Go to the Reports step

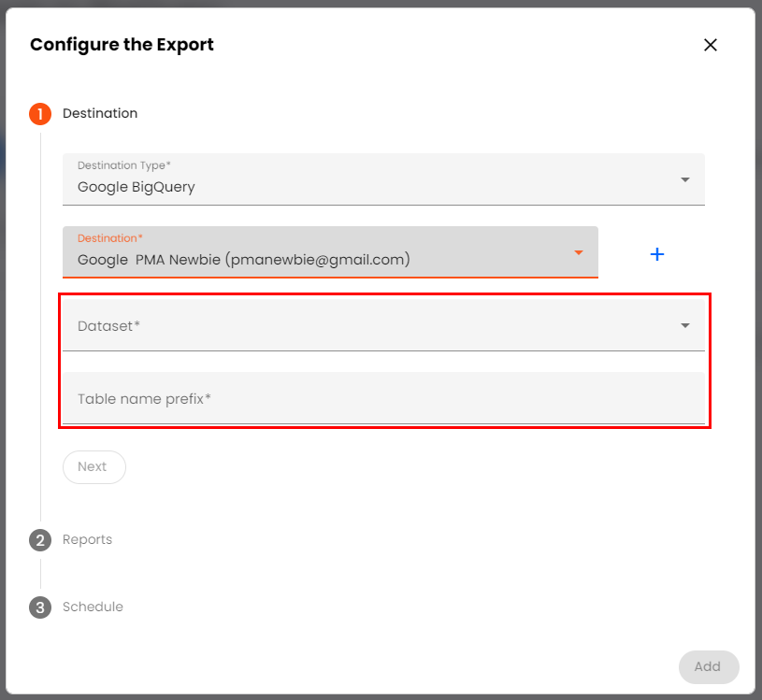tap(87, 540)
